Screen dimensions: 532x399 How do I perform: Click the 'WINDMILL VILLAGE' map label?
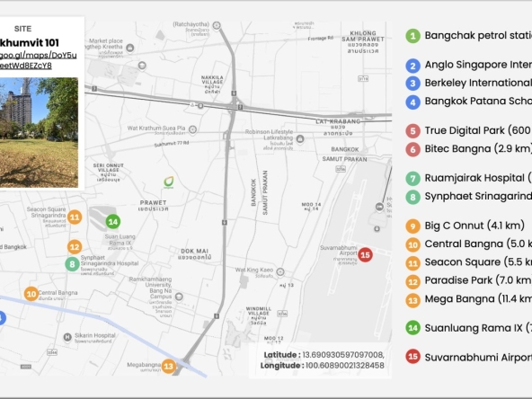click(x=259, y=311)
